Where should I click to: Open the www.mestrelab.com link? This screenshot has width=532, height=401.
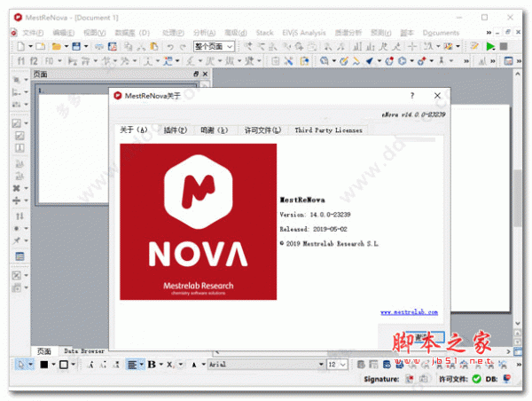coord(410,312)
